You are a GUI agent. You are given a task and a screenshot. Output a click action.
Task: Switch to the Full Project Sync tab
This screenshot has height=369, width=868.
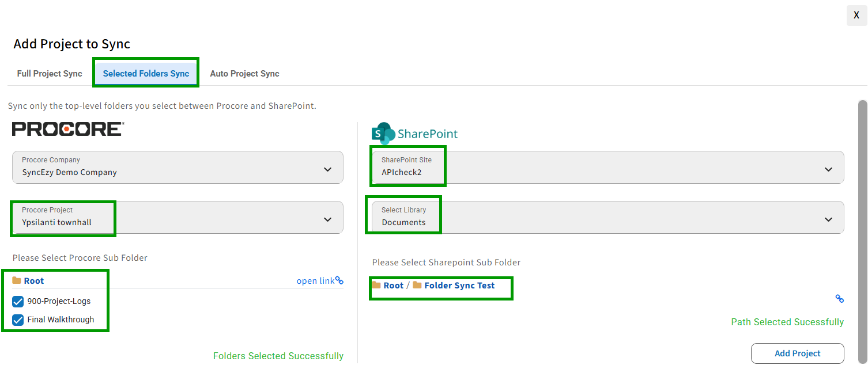[50, 74]
